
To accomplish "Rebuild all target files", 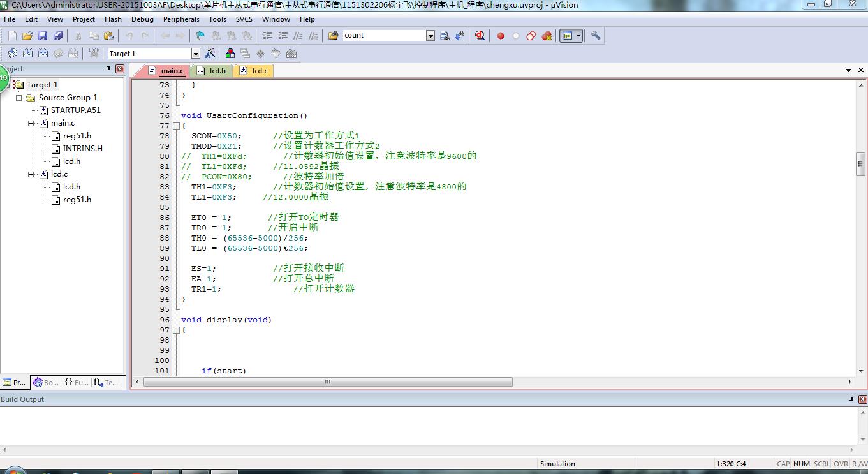I will click(43, 54).
